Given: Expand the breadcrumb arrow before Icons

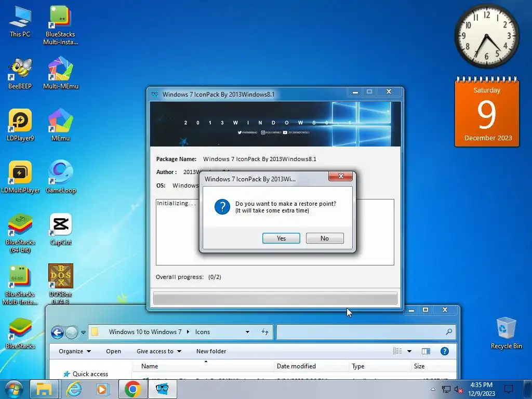Looking at the screenshot, I should [188, 332].
